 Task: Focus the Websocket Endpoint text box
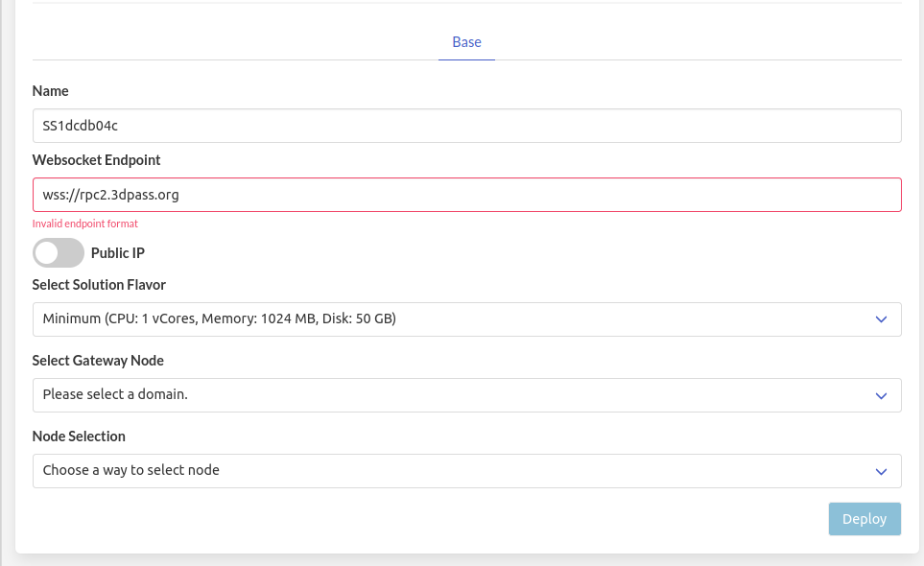pyautogui.click(x=466, y=194)
